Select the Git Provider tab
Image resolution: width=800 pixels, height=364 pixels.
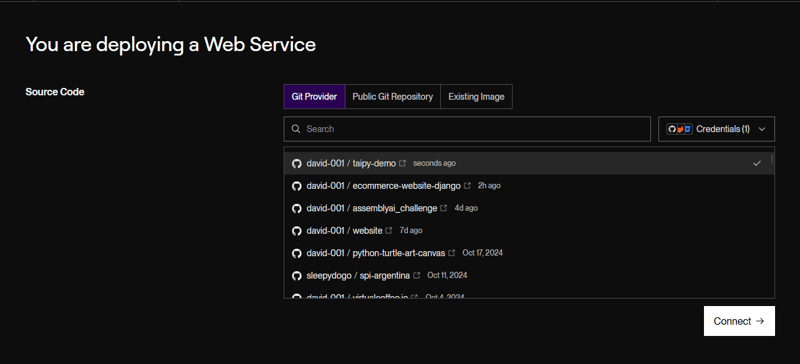click(314, 96)
